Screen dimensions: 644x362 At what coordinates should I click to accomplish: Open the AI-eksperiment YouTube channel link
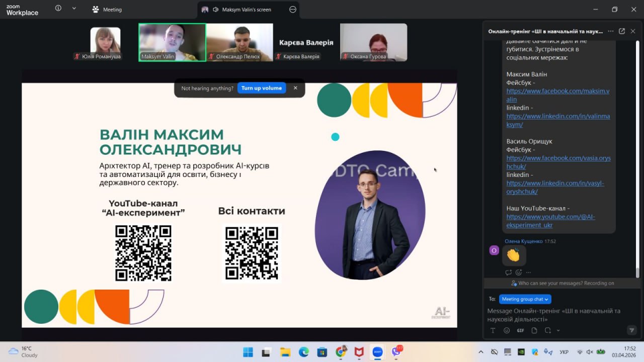pos(550,221)
